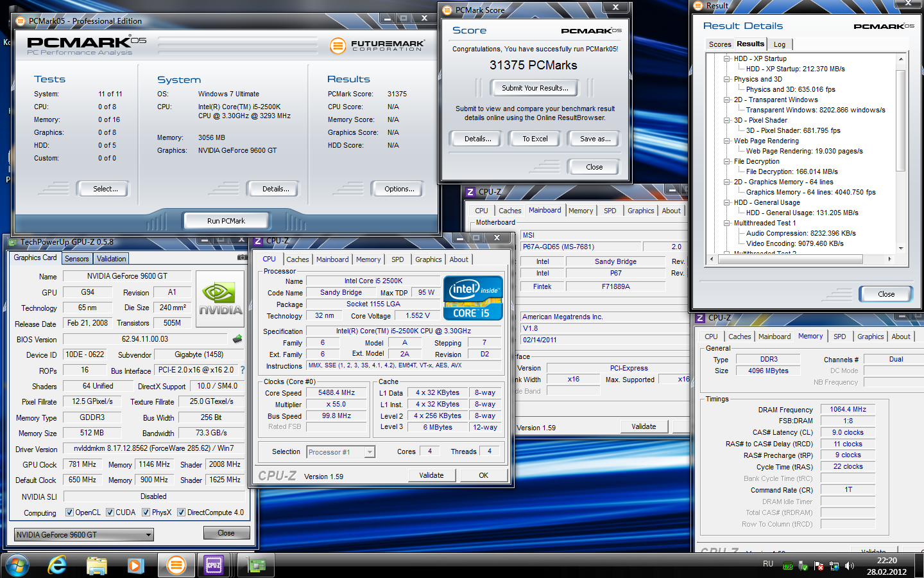Click Intel Core i5 logo in CPU-Z

click(x=473, y=298)
